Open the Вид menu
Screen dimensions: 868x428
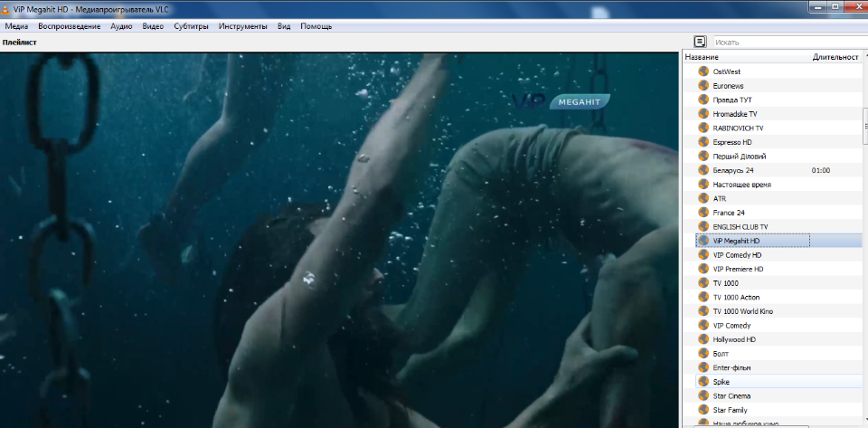[284, 26]
